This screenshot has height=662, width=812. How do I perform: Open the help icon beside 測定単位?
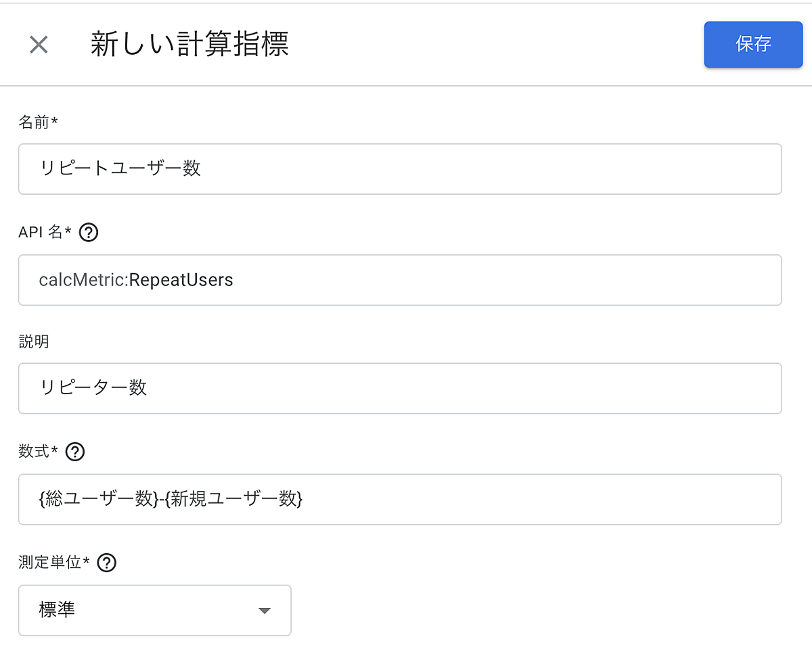107,563
